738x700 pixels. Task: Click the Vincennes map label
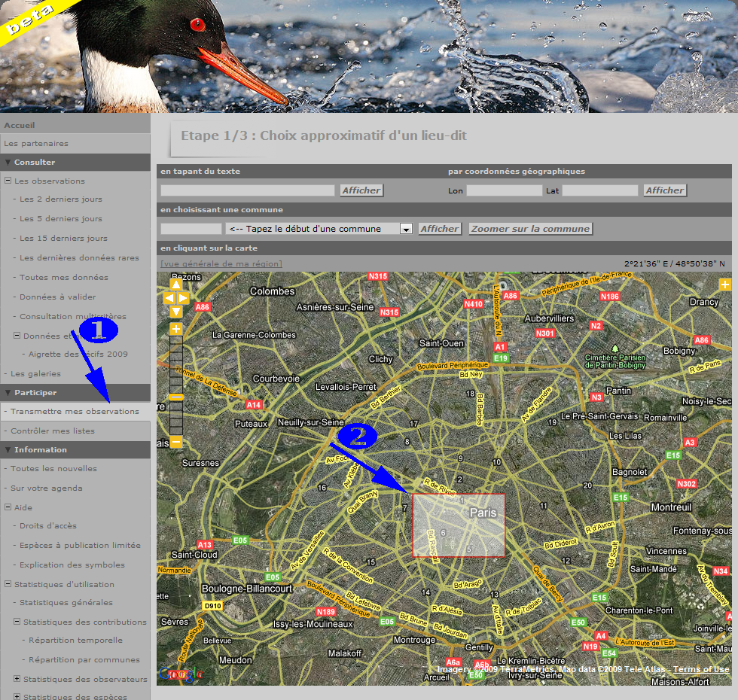(666, 551)
